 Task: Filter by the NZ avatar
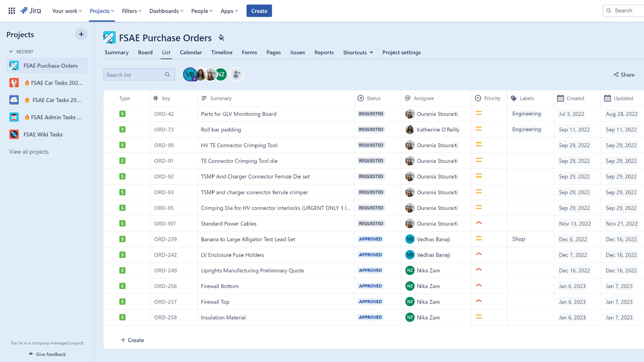click(221, 74)
